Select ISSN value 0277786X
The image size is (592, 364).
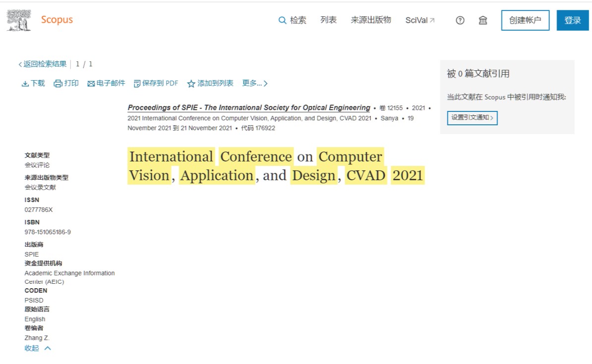(x=39, y=209)
